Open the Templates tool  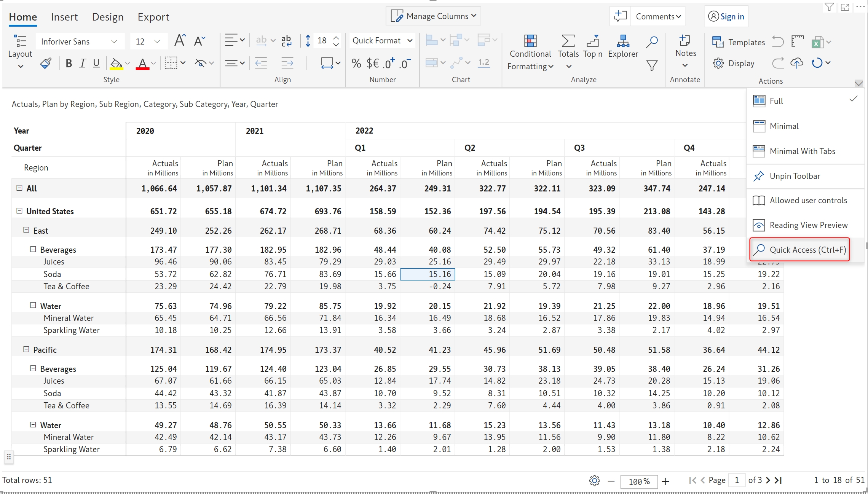coord(739,42)
